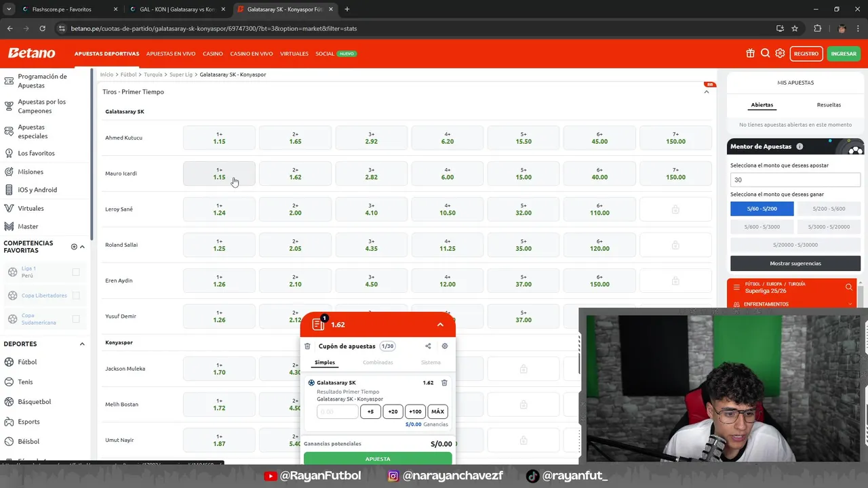Click the stake amount input field in coupon
The width and height of the screenshot is (868, 488).
(x=337, y=411)
